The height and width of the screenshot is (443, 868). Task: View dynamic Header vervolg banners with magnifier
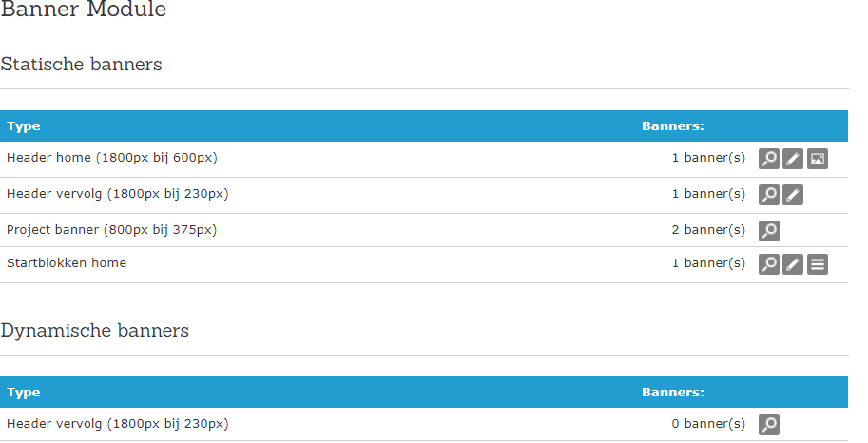[769, 425]
